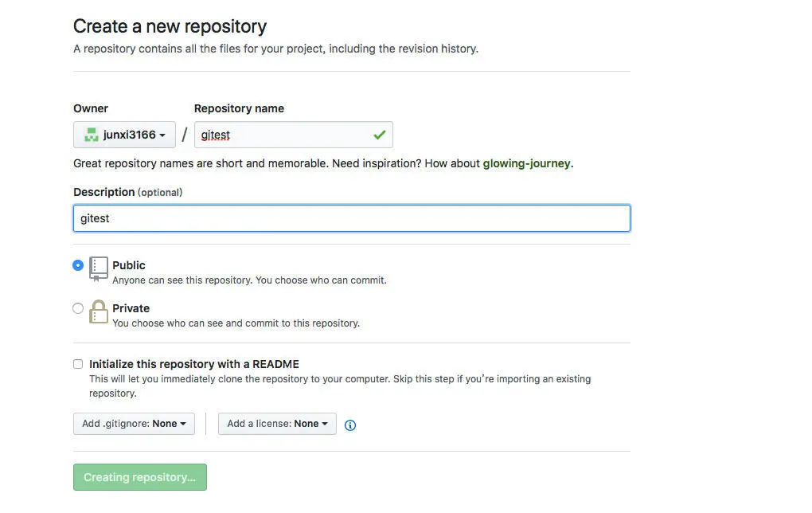The image size is (812, 513).
Task: Click the public repository book icon
Action: tap(99, 269)
